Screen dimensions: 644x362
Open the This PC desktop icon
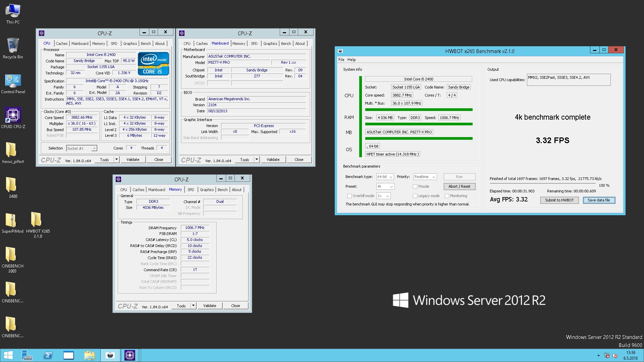pyautogui.click(x=13, y=14)
